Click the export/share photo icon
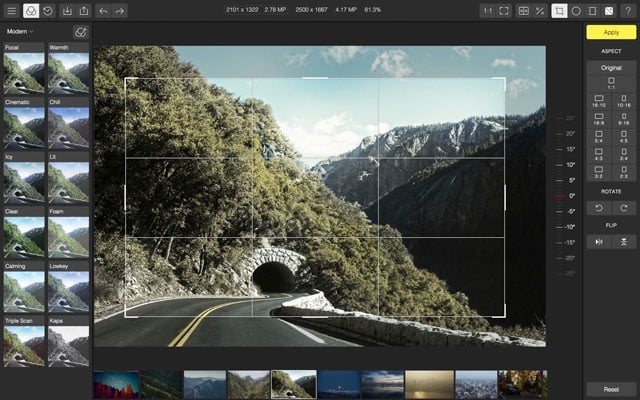The height and width of the screenshot is (400, 640). click(84, 11)
